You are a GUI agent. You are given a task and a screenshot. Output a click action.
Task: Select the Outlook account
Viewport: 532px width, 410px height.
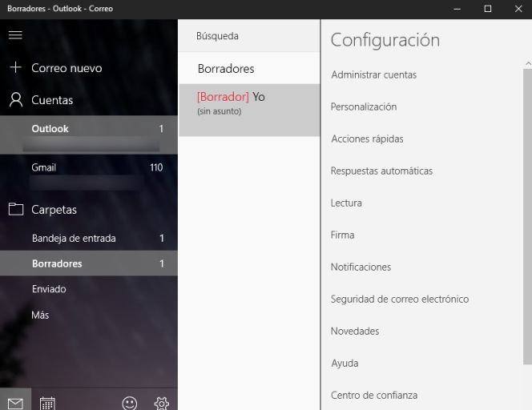(89, 135)
